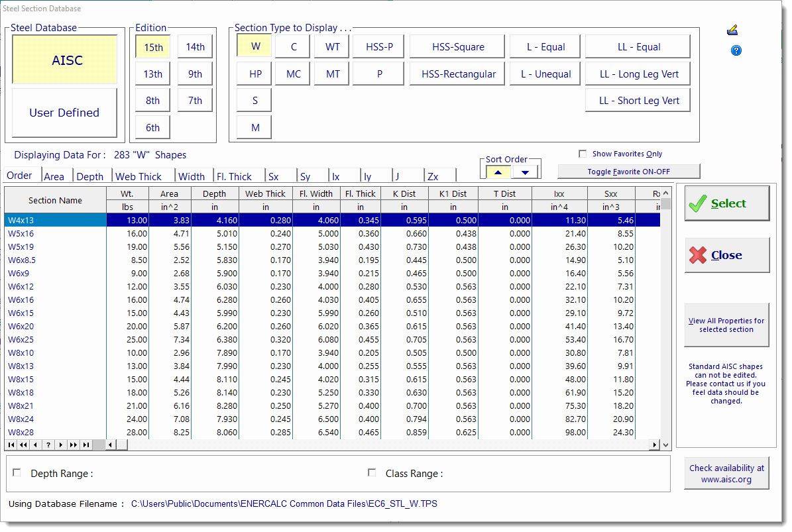Choose the 7th edition
792x532 pixels.
[x=195, y=101]
